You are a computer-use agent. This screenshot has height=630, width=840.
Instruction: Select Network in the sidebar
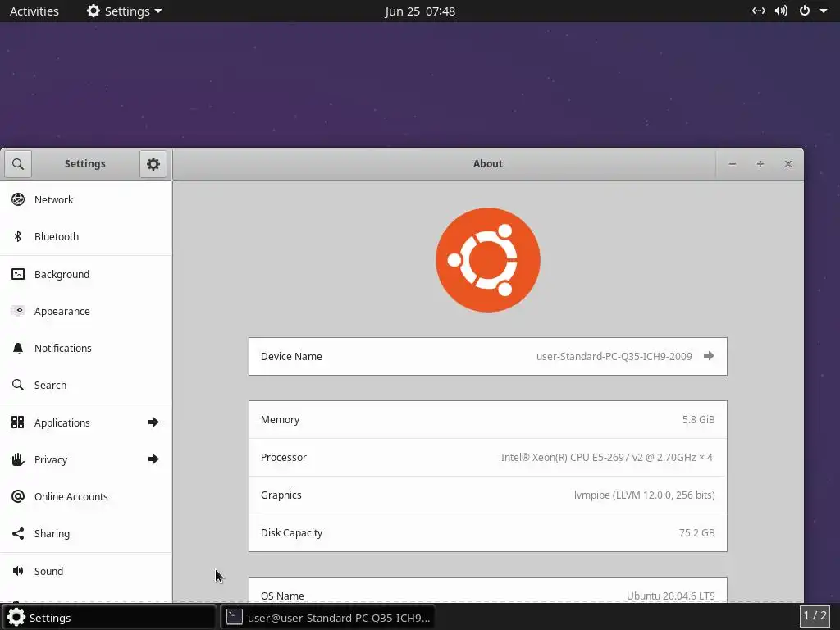(85, 199)
